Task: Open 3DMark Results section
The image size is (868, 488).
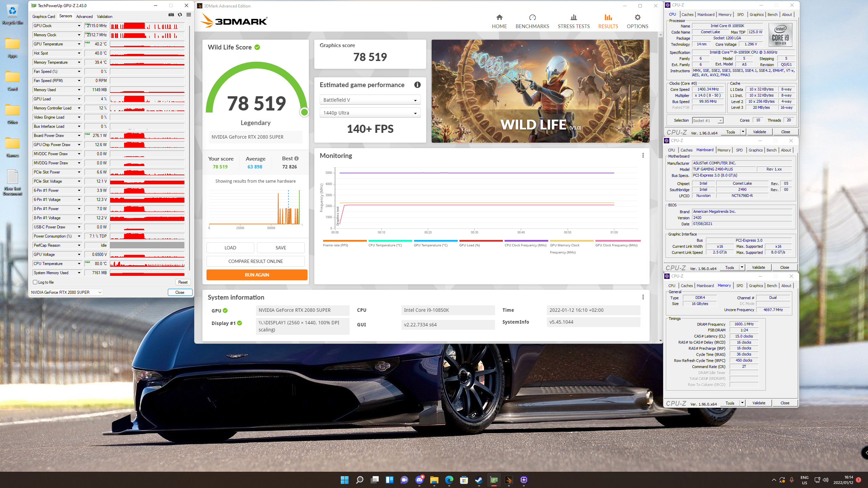Action: (x=608, y=22)
